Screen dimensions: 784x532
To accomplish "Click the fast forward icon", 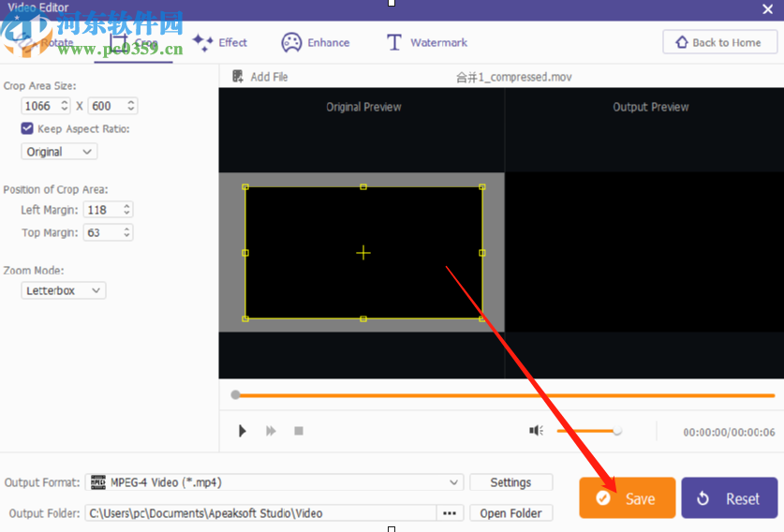I will pyautogui.click(x=271, y=431).
